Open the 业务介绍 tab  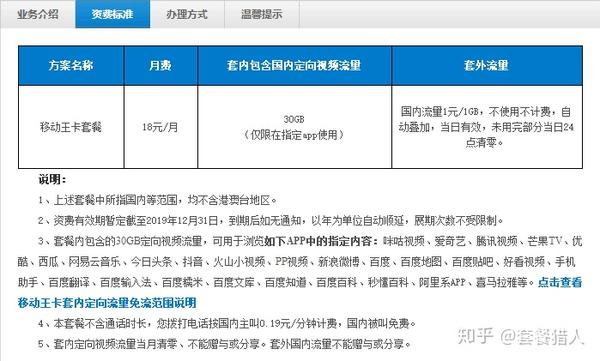point(38,14)
